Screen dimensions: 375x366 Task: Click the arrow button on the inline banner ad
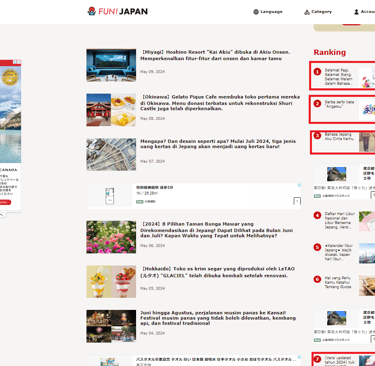[x=297, y=201]
